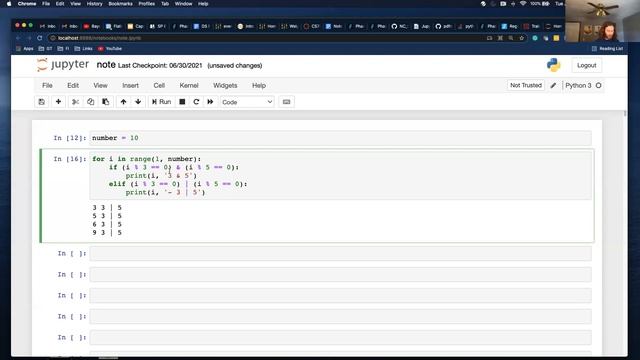Click the pencil edit icon near Python 3

(553, 85)
